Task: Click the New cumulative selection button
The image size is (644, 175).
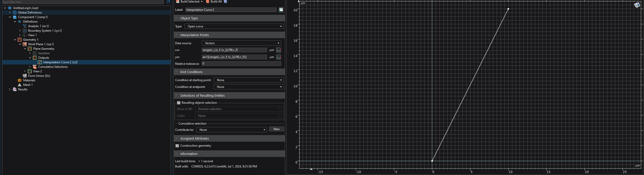Action: click(276, 129)
